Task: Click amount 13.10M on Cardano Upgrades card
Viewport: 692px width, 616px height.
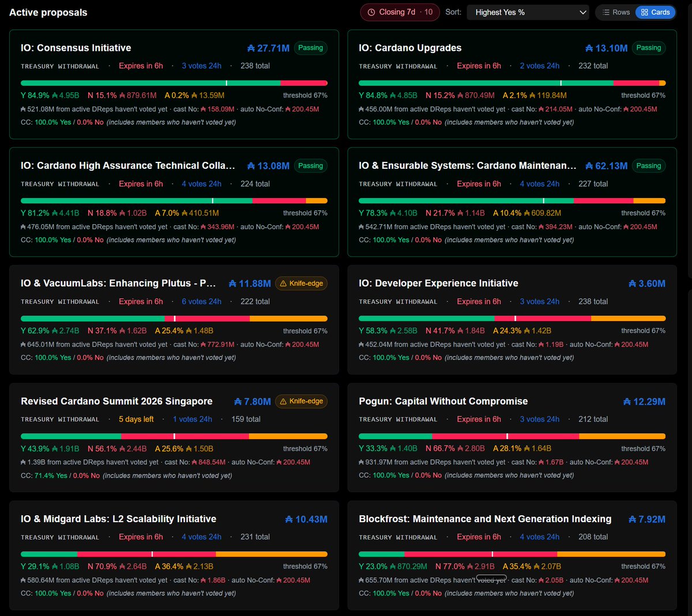Action: click(606, 48)
